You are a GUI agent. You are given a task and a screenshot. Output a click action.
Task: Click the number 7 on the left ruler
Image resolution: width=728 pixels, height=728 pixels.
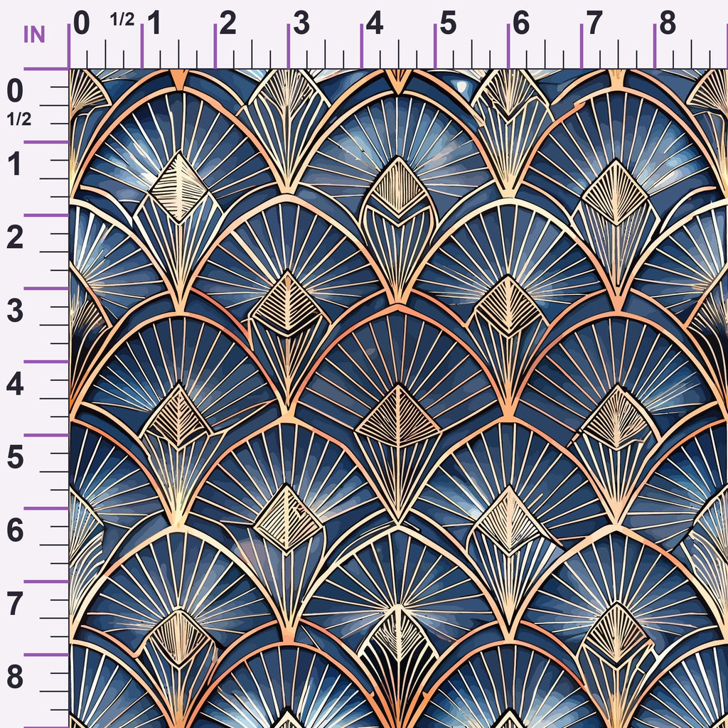coord(15,604)
